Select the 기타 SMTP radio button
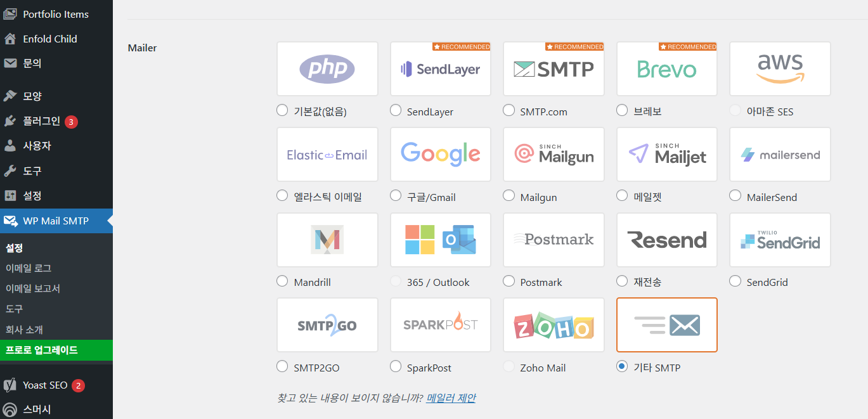This screenshot has width=868, height=419. coord(622,366)
